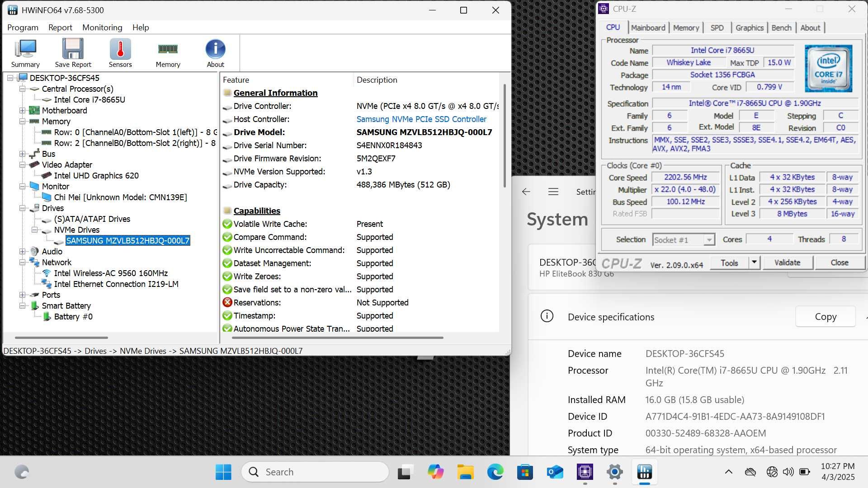Screen dimensions: 868x488
Task: Show hidden tray icons chevron
Action: click(x=728, y=472)
